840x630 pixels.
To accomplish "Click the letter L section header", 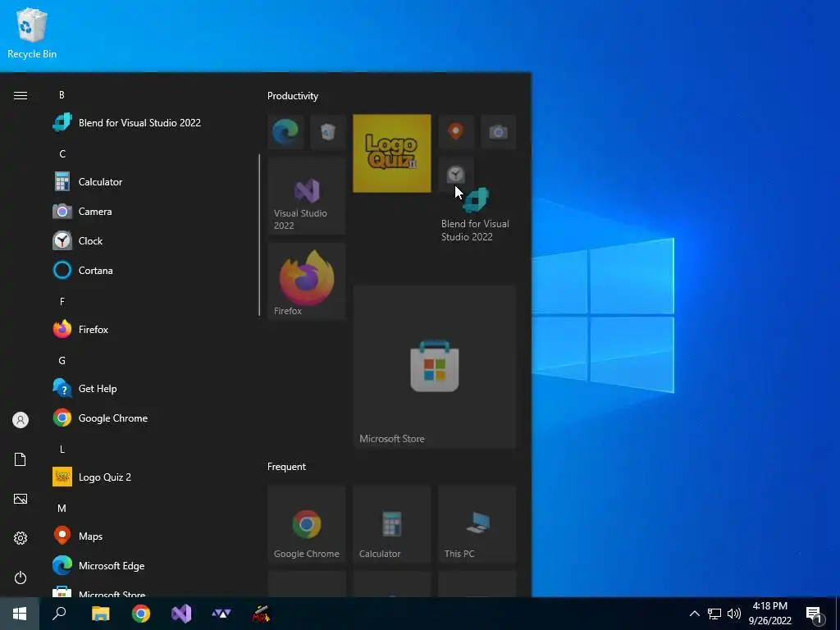I will pyautogui.click(x=62, y=449).
